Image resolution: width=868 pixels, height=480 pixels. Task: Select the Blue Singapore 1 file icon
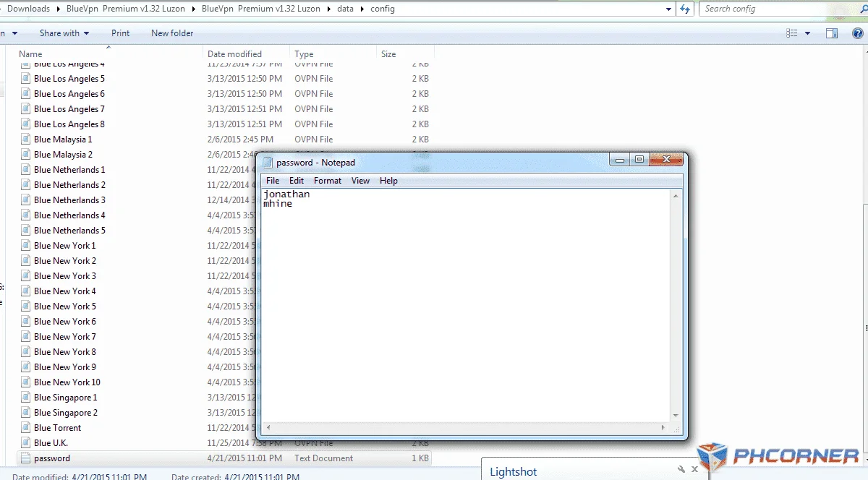pos(26,398)
